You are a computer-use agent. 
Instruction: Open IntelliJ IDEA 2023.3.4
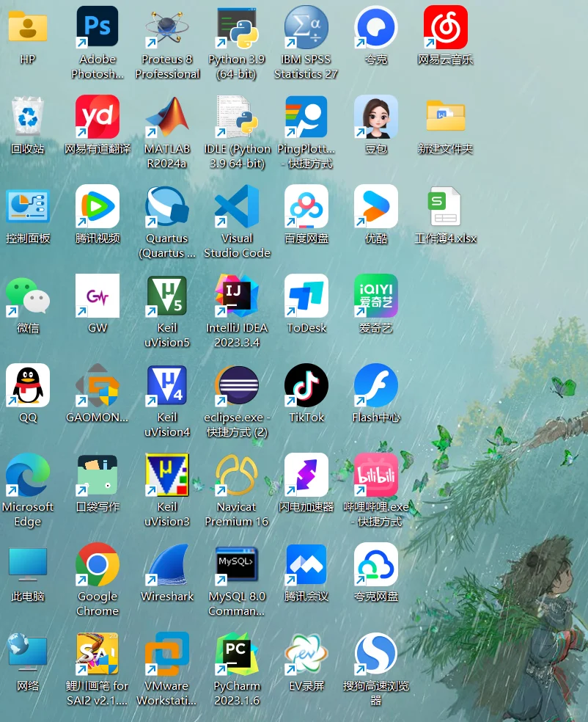pyautogui.click(x=237, y=296)
